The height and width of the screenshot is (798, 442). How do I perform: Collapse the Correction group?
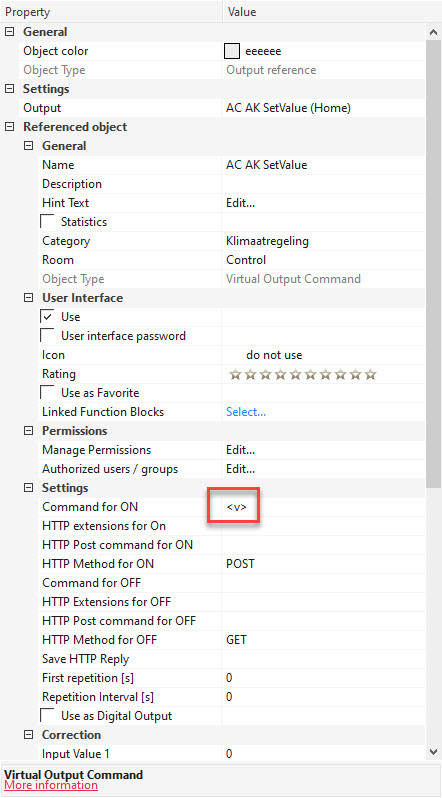pyautogui.click(x=29, y=735)
